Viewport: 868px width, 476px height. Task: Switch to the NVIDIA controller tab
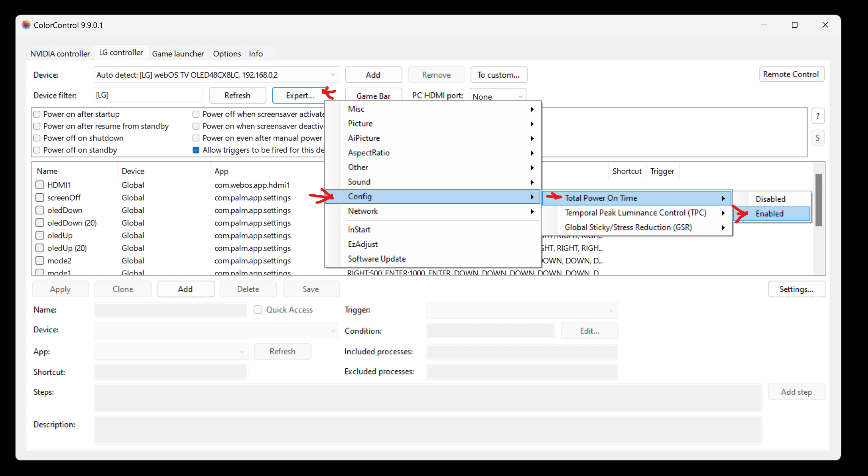click(x=60, y=53)
